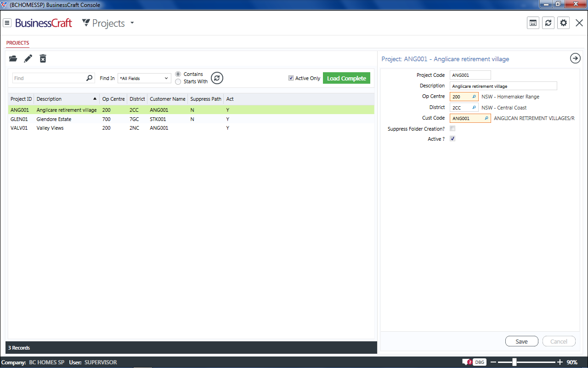Close the Projects screen with X icon
Viewport: 588px width, 368px height.
pos(579,23)
